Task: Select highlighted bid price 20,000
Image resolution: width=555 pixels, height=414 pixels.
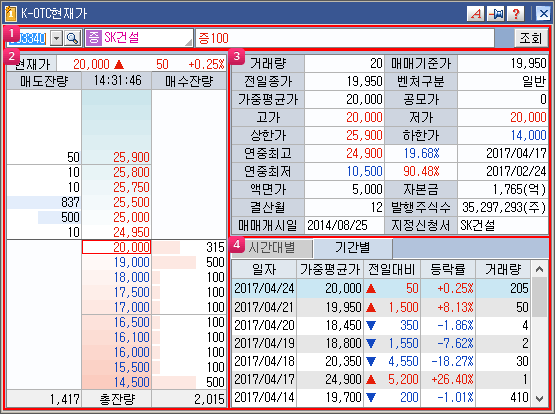Action: coord(116,247)
